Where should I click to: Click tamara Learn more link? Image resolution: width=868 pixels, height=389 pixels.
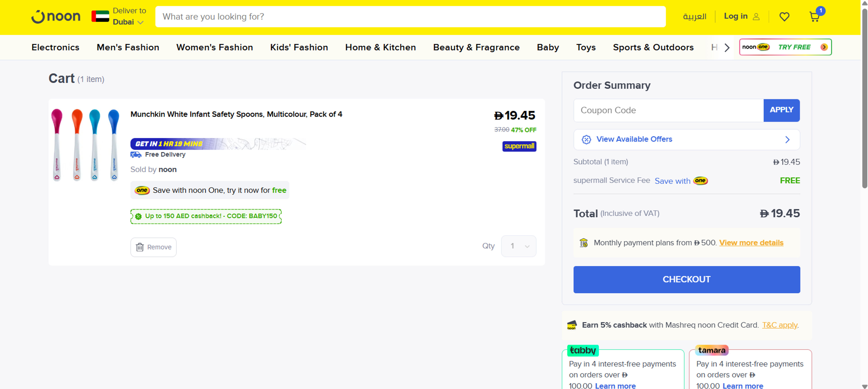pos(743,386)
